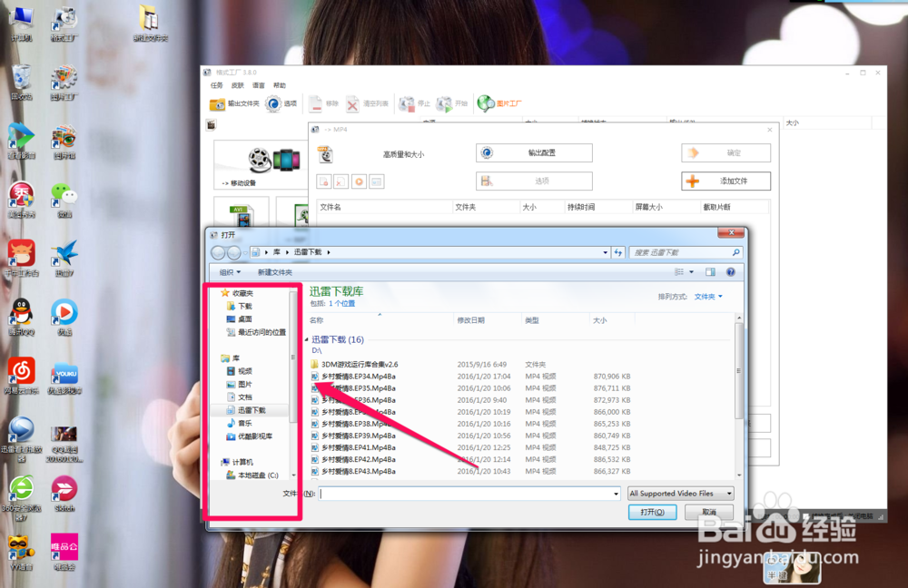Open the 皮肤 skin menu

point(237,85)
